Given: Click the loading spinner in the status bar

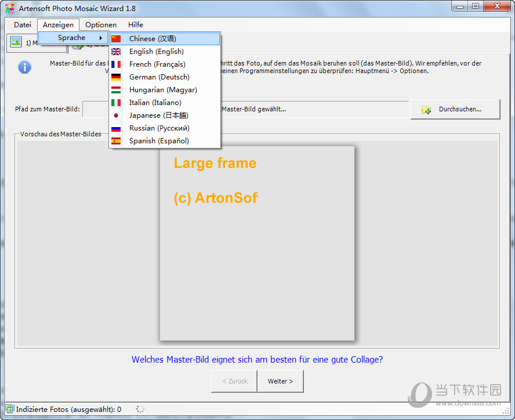Looking at the screenshot, I should point(140,409).
